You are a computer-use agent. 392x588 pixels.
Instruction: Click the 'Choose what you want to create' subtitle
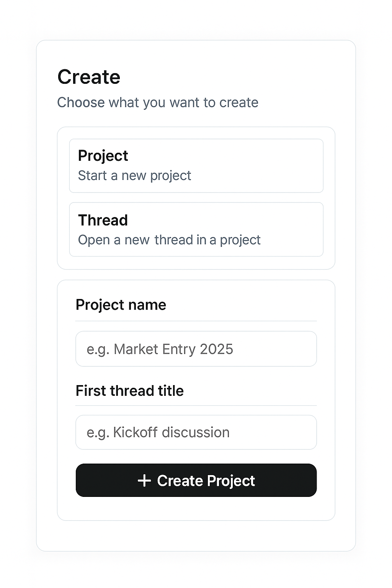click(158, 102)
